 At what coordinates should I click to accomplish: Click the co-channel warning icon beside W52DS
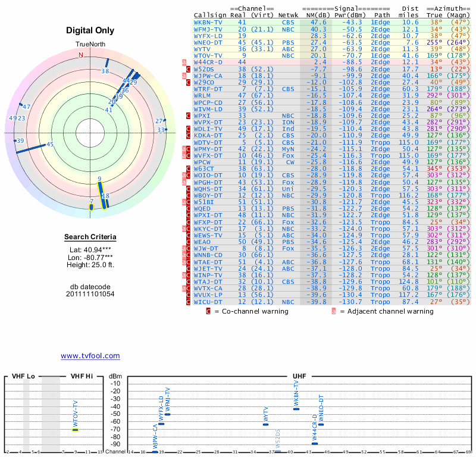(189, 69)
